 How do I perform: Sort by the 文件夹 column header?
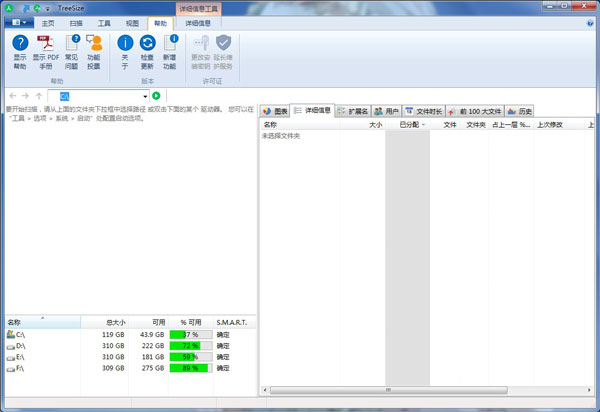tap(473, 125)
